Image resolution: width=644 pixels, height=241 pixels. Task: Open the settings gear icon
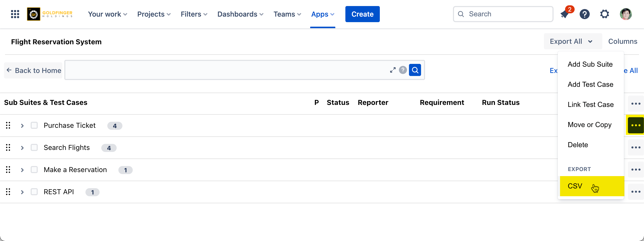[605, 14]
